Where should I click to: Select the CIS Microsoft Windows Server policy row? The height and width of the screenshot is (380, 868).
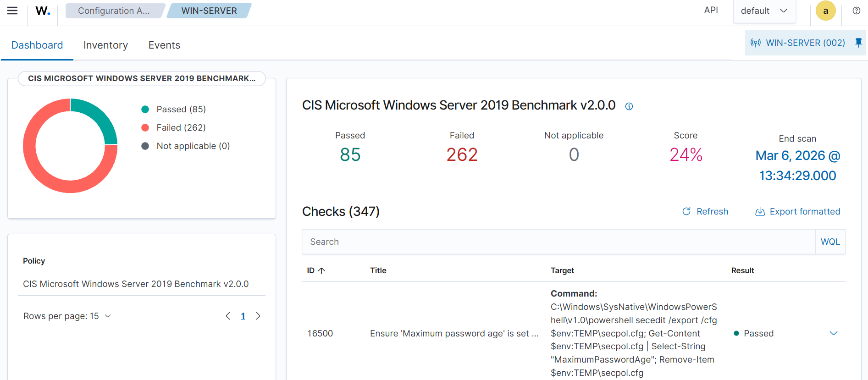click(x=142, y=284)
